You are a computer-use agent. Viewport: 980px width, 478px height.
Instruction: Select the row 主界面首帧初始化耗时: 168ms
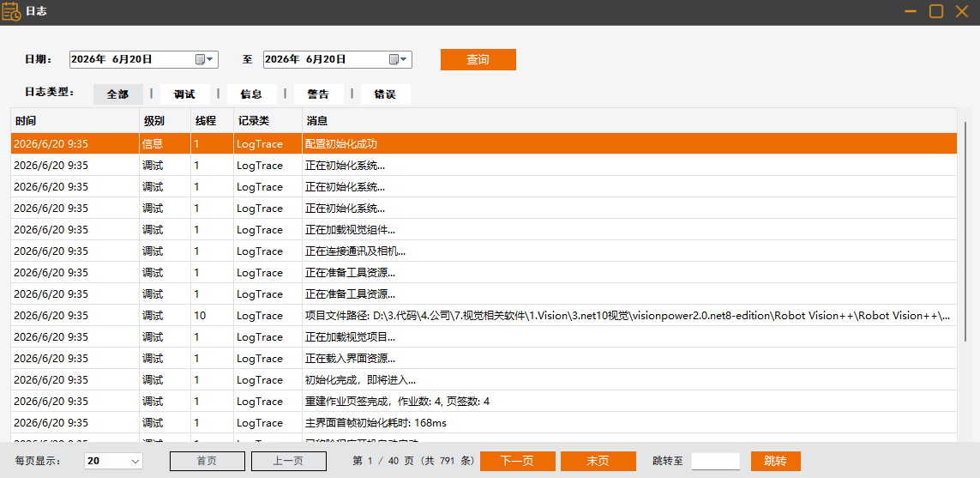tap(484, 423)
